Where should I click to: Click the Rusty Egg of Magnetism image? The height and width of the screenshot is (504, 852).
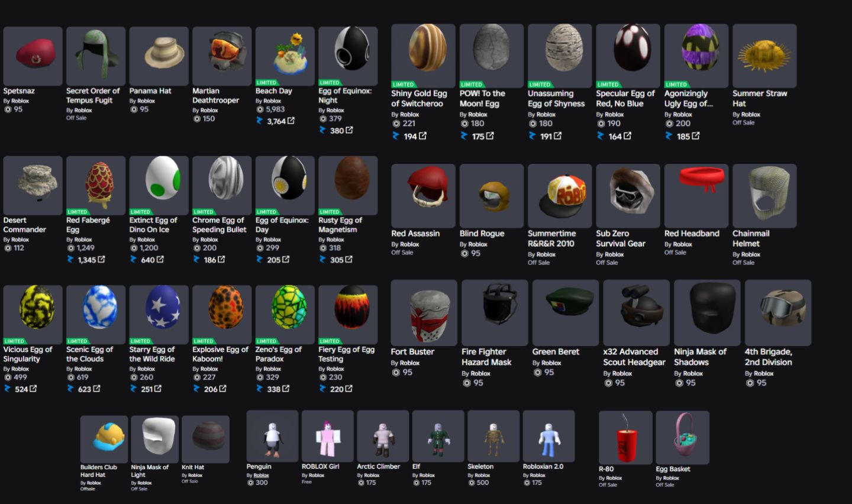tap(348, 186)
